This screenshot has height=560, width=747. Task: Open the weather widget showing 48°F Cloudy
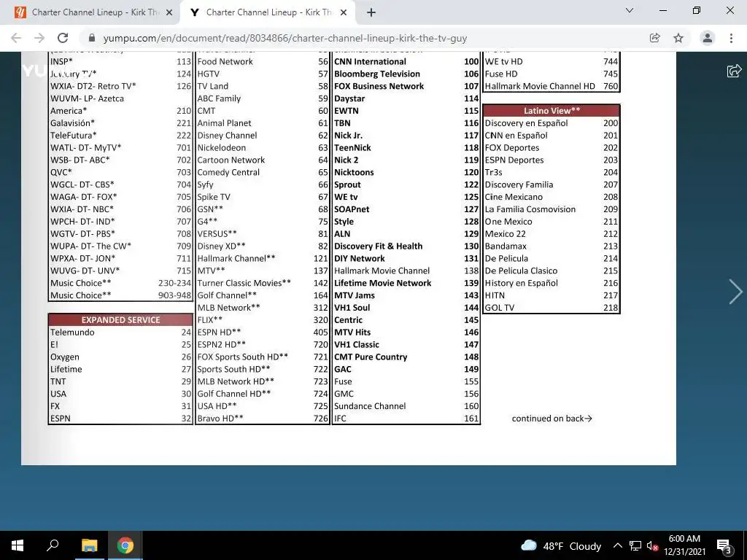(561, 545)
